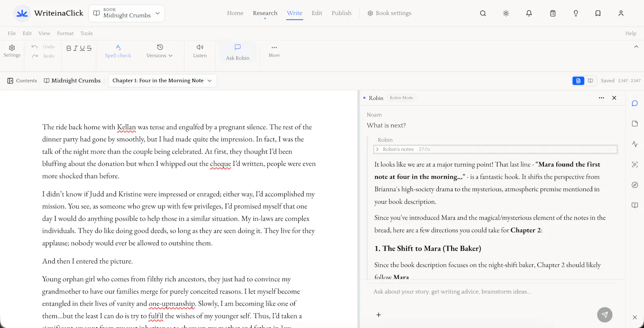The width and height of the screenshot is (644, 328).
Task: Toggle strikethrough formatting
Action: pos(89,48)
